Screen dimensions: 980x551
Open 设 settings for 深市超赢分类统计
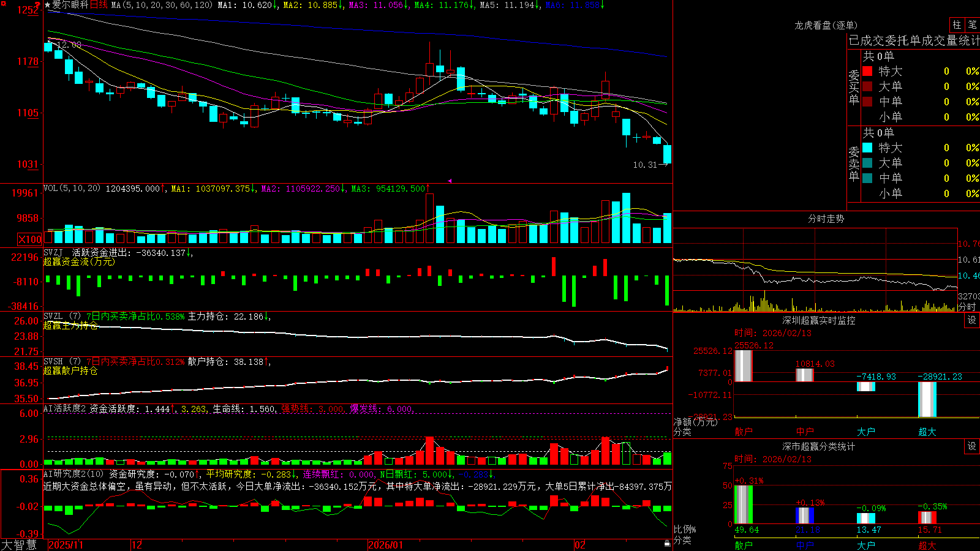(972, 446)
